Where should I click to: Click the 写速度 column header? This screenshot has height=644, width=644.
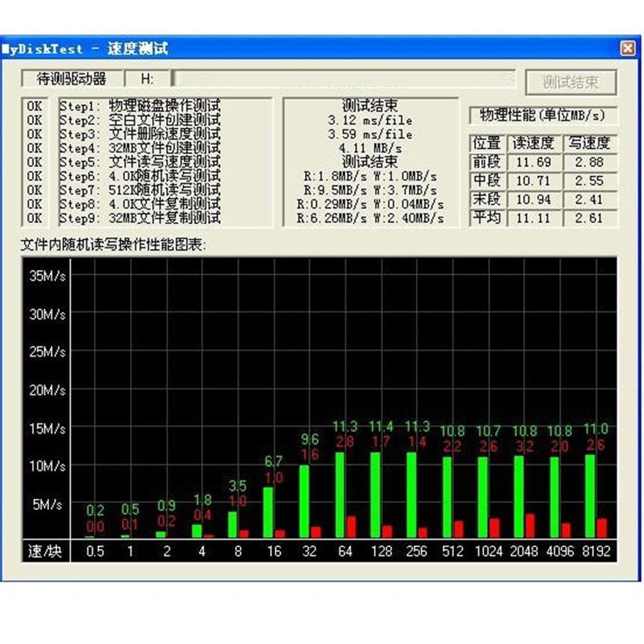point(589,143)
